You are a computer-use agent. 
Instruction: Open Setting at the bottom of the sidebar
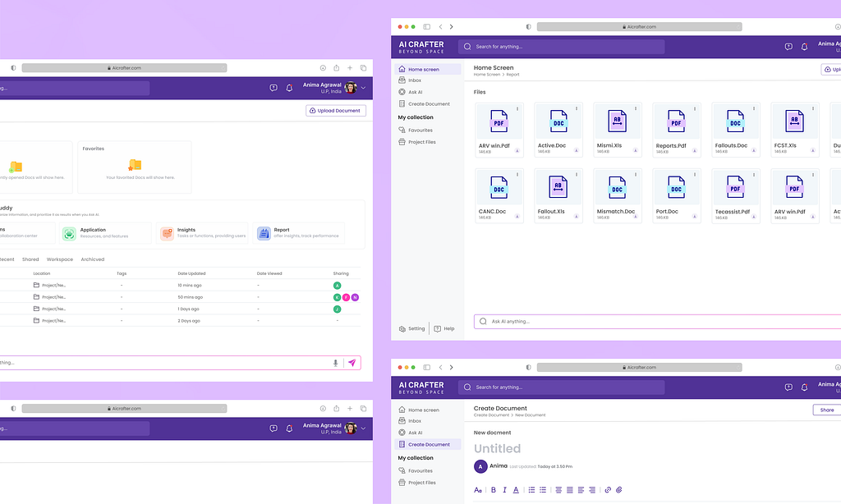point(411,328)
